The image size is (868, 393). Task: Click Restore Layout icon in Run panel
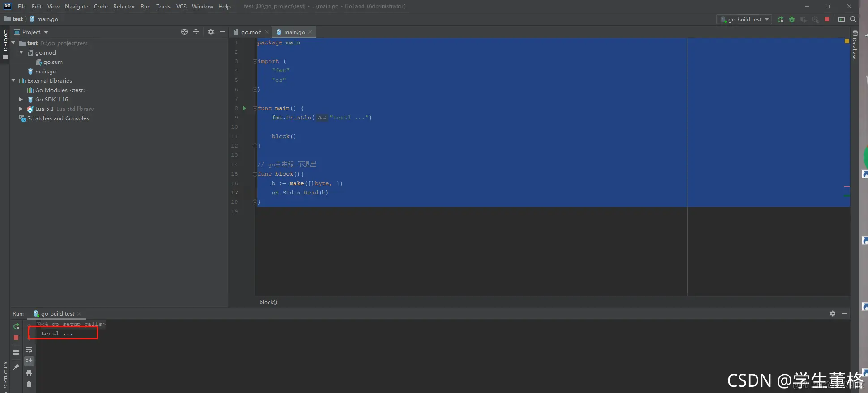click(x=16, y=352)
